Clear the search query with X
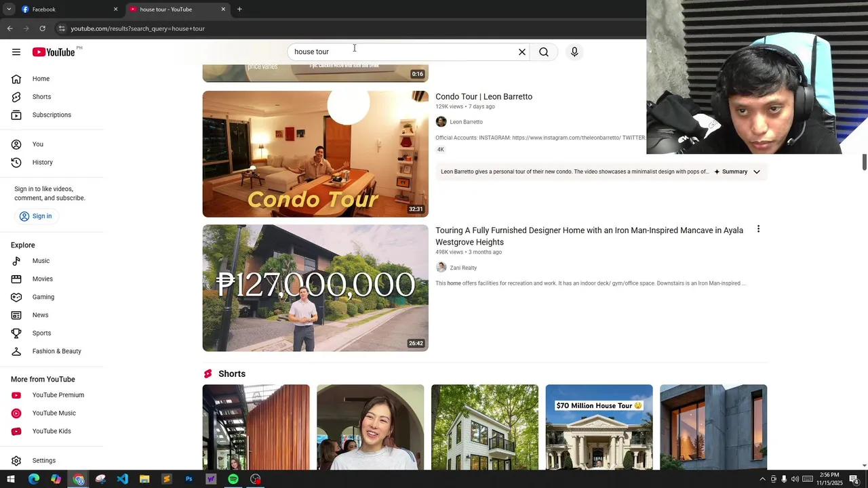Screen dimensions: 868x488 [x=522, y=52]
